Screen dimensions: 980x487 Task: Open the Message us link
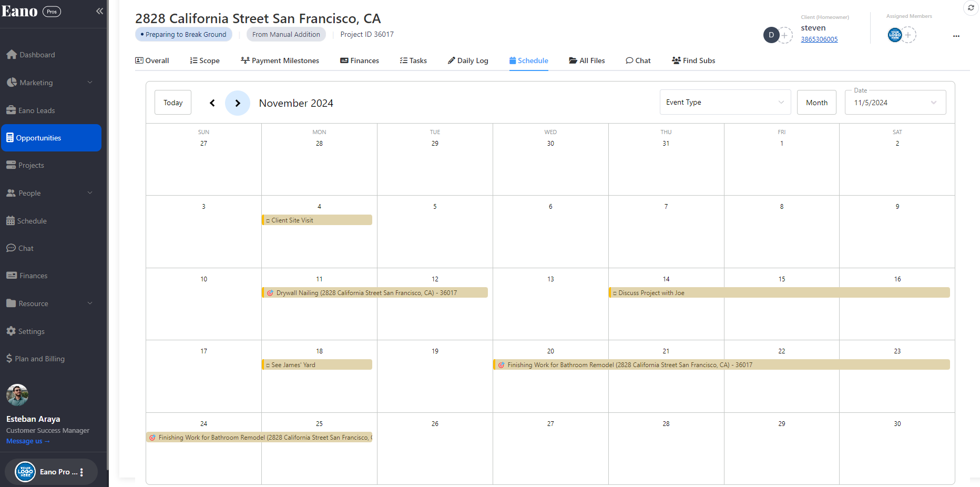[28, 441]
